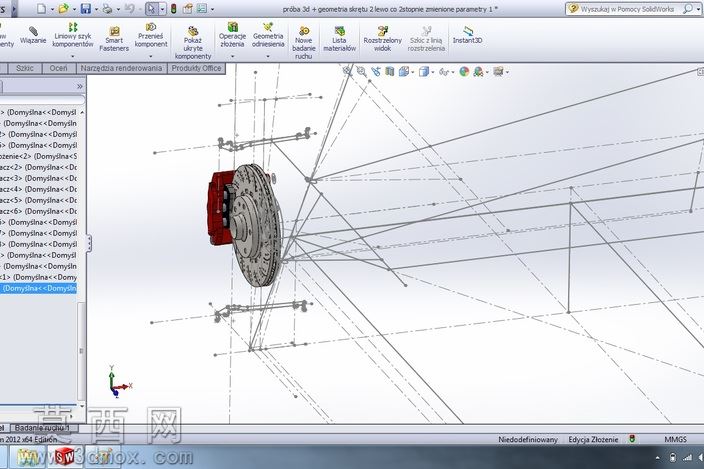
Task: Click the MMGS unit system status
Action: click(x=675, y=439)
